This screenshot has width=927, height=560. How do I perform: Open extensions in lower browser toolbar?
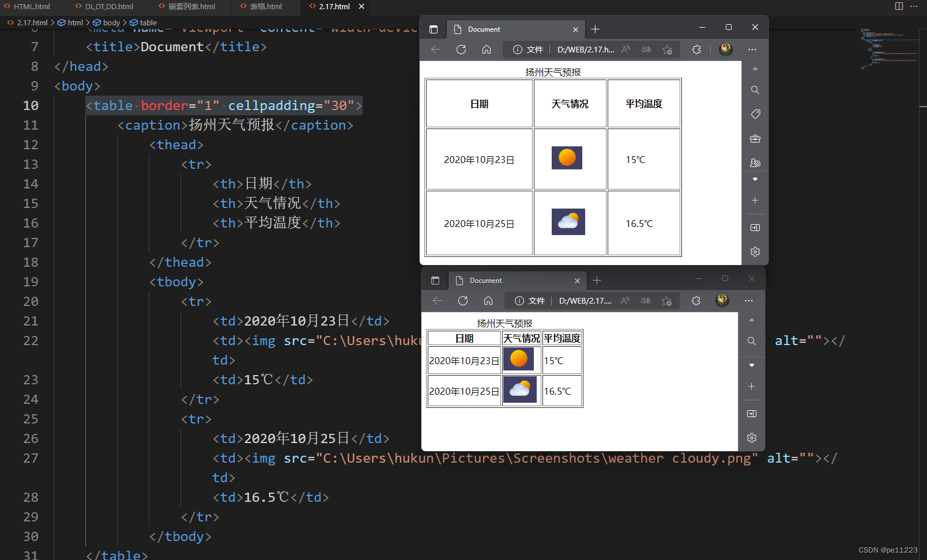696,301
